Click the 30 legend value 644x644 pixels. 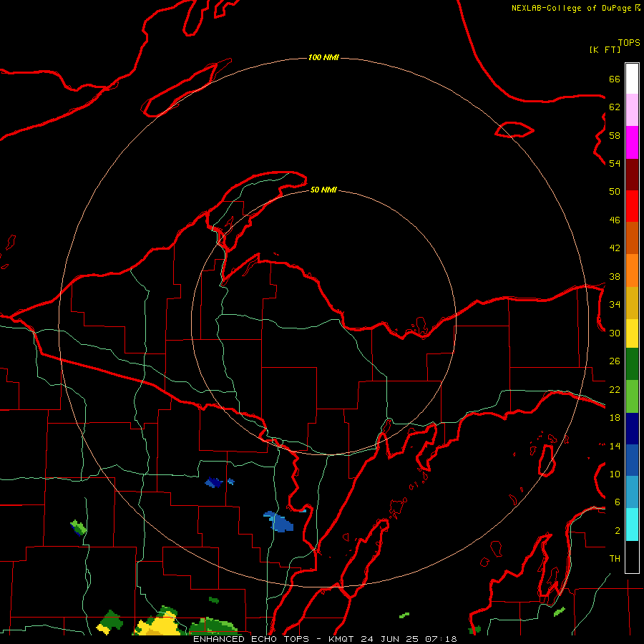point(615,333)
